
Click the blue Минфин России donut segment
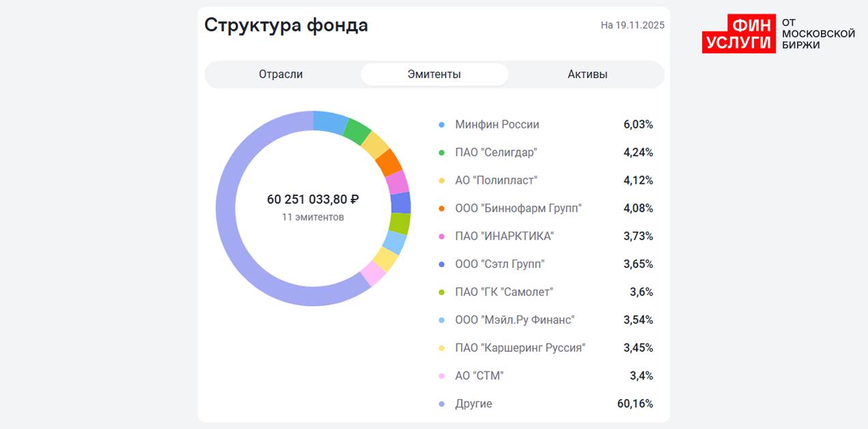330,122
